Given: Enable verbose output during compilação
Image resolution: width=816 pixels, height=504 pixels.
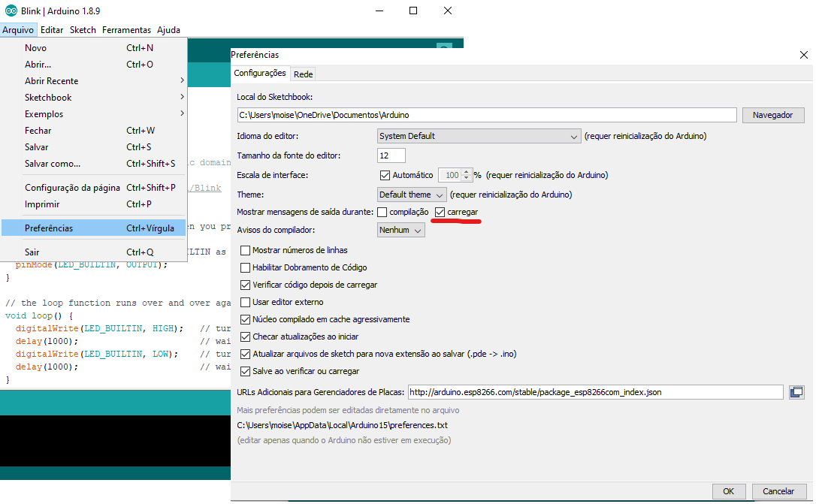Looking at the screenshot, I should tap(382, 213).
